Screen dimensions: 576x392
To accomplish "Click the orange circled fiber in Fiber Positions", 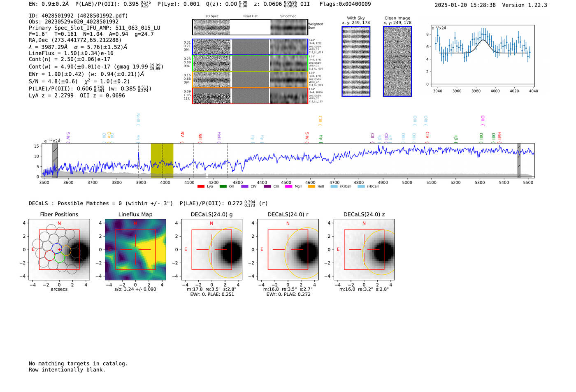I will pyautogui.click(x=65, y=251).
